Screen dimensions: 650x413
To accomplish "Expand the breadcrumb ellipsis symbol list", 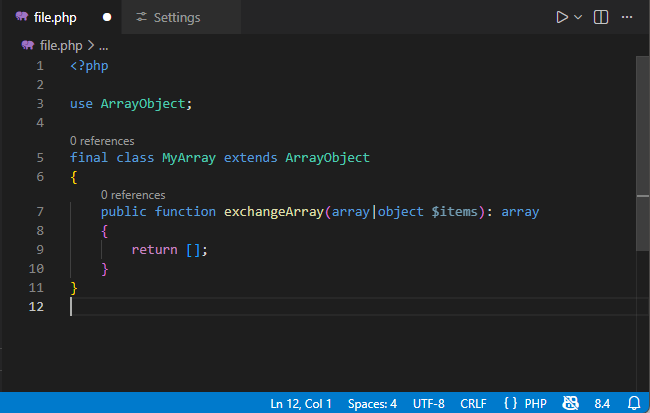I will pos(103,45).
